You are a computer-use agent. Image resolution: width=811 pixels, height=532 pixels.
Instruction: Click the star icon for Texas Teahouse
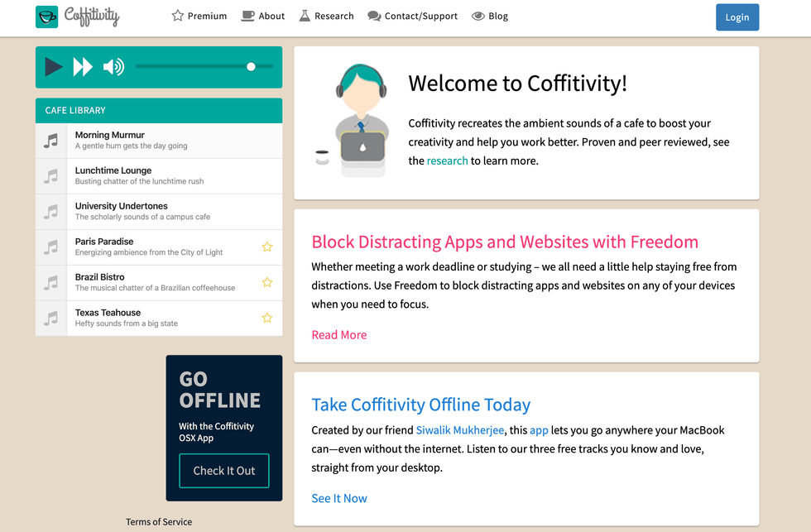pos(267,318)
